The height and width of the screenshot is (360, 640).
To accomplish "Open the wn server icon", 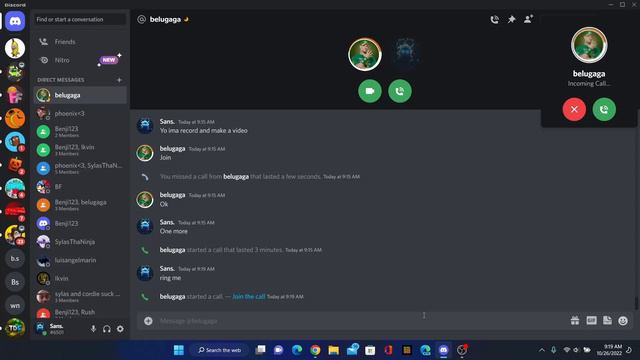I will (x=15, y=305).
